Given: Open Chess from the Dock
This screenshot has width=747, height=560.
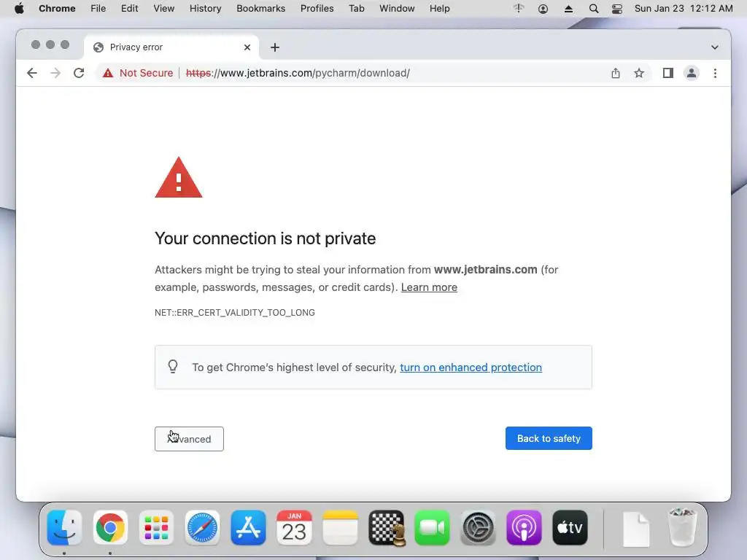Looking at the screenshot, I should click(387, 528).
